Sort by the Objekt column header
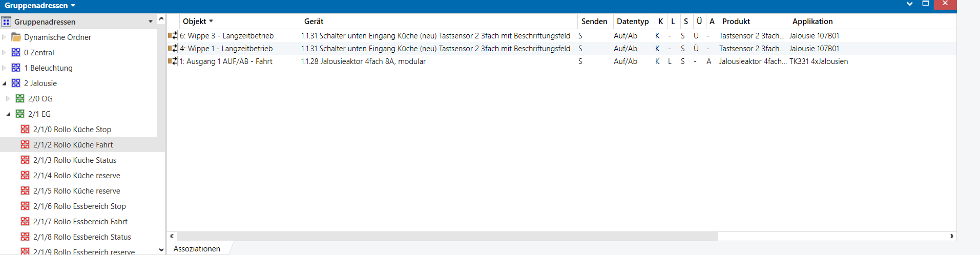The height and width of the screenshot is (255, 980). point(195,22)
